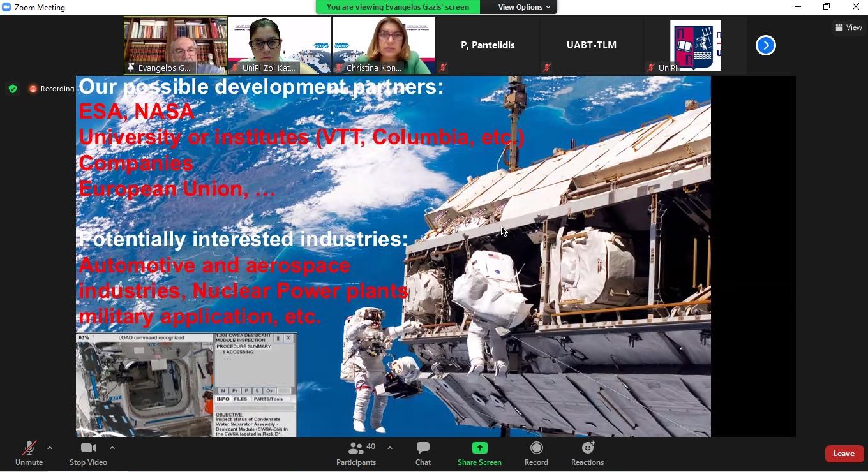Click the green encryption shield icon
The height and width of the screenshot is (472, 868).
(13, 89)
